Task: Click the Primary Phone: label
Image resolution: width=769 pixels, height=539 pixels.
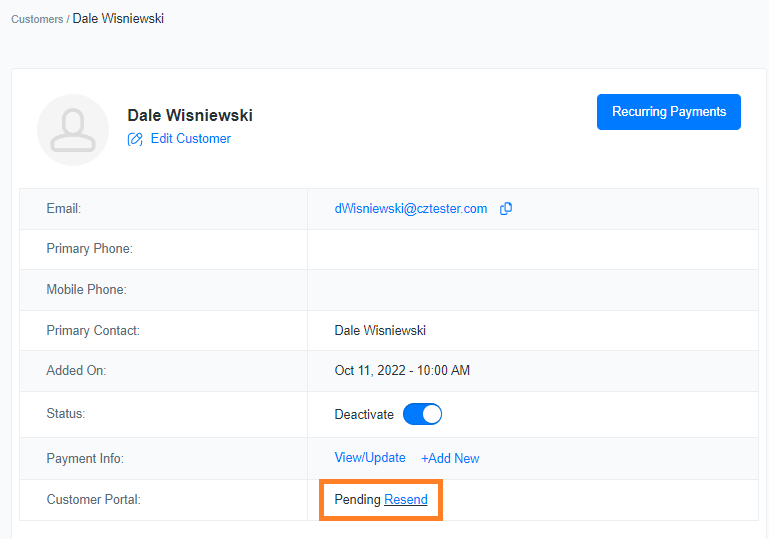Action: 90,249
